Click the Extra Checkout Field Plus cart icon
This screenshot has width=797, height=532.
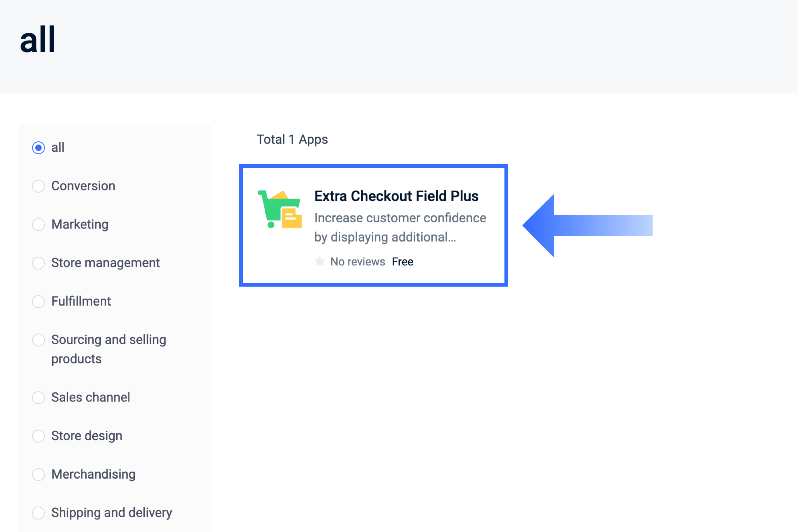click(x=280, y=209)
